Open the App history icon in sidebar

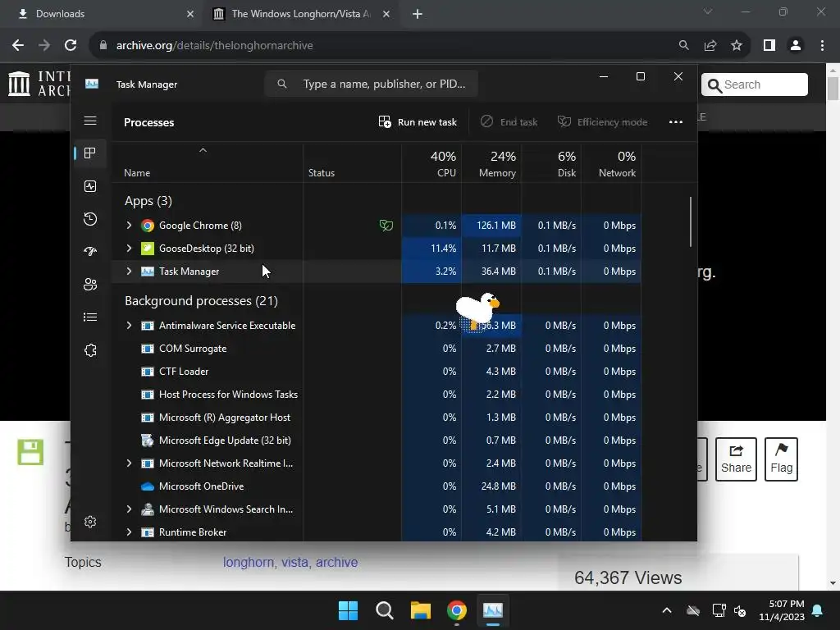tap(90, 218)
